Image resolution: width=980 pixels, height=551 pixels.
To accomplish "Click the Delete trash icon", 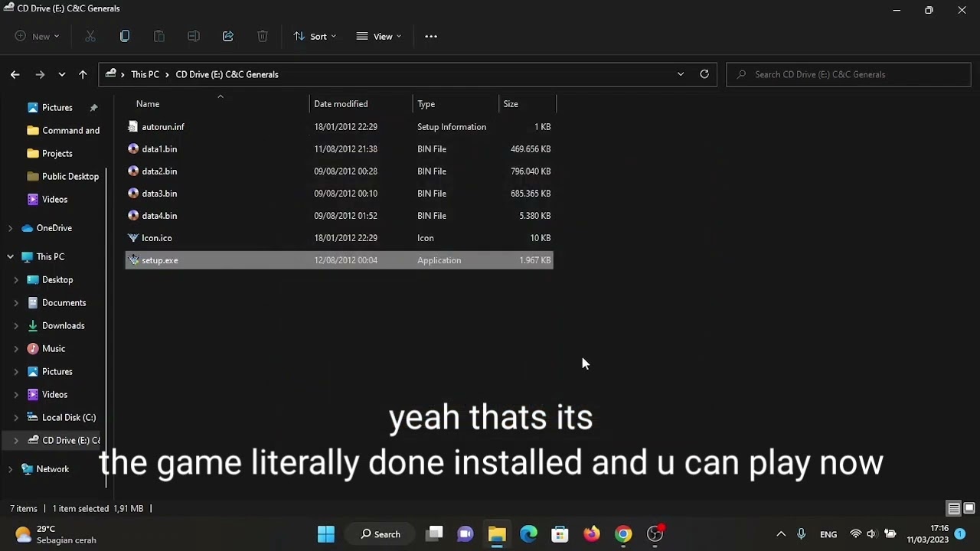I will (x=263, y=36).
